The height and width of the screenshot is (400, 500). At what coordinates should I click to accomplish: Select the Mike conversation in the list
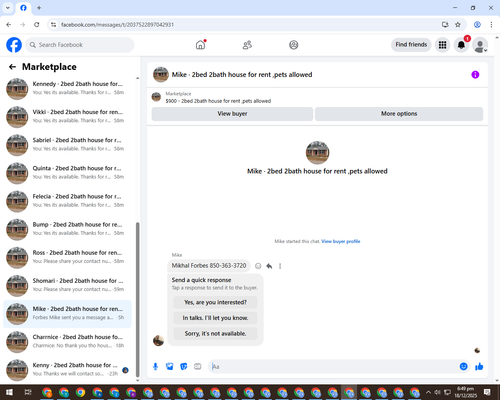tap(67, 314)
